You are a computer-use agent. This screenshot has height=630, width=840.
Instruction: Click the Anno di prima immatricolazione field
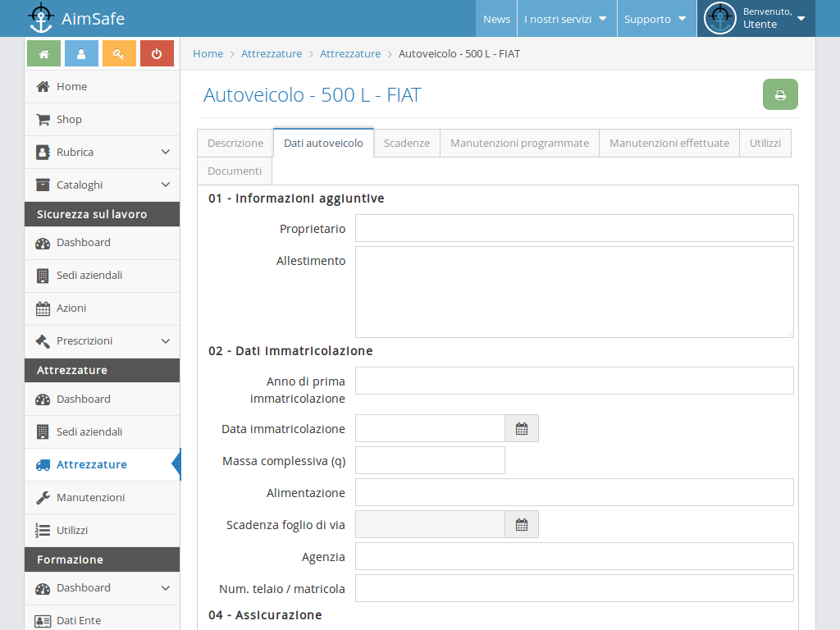pyautogui.click(x=574, y=381)
